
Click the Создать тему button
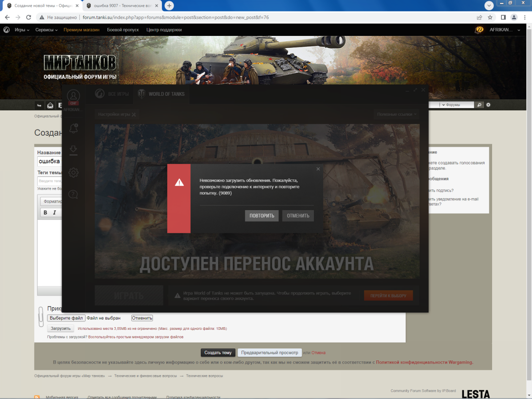coord(218,353)
